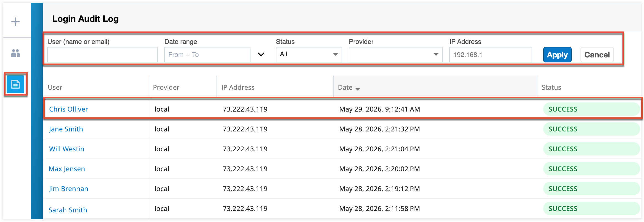Click IP 73.222.43.119 in Chris Olliver row
This screenshot has height=222, width=644.
[245, 109]
